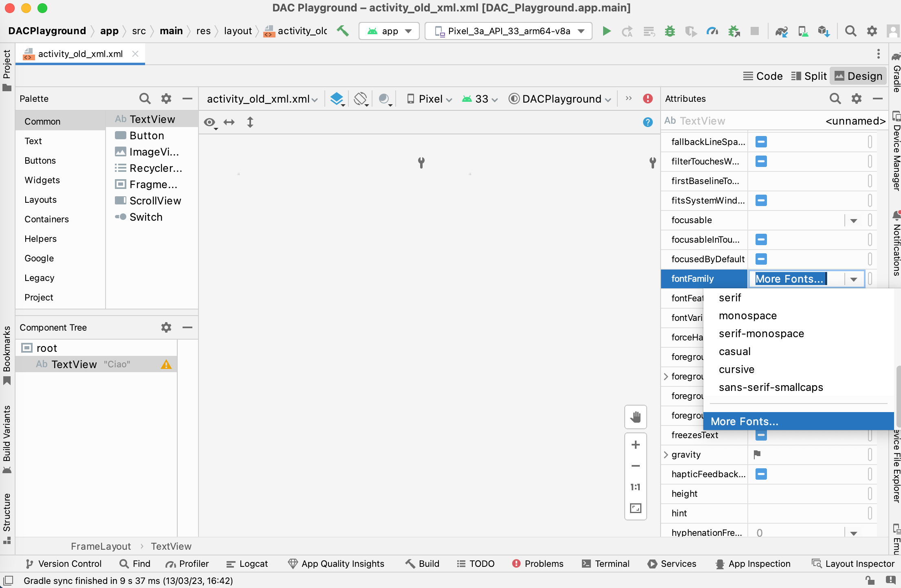Image resolution: width=901 pixels, height=588 pixels.
Task: Click the Run app button
Action: 605,30
